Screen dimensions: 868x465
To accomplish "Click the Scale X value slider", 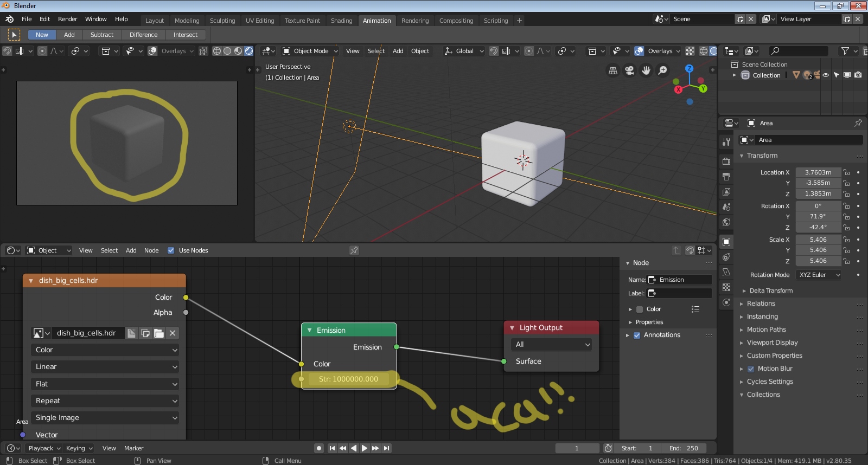I will coord(818,240).
